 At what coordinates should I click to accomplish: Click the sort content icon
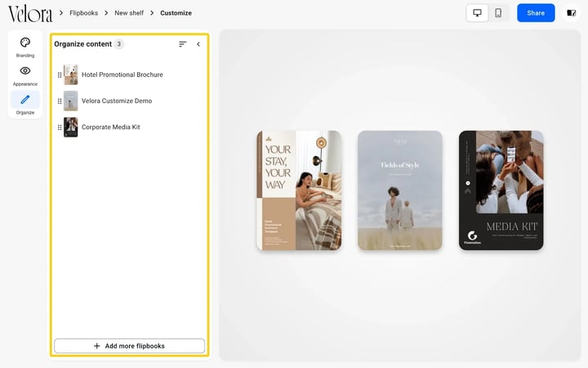point(183,44)
